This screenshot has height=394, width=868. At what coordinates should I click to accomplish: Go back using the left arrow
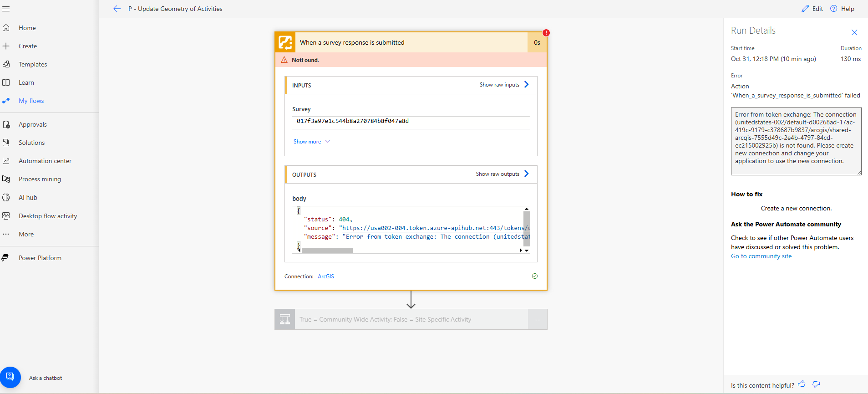click(117, 9)
